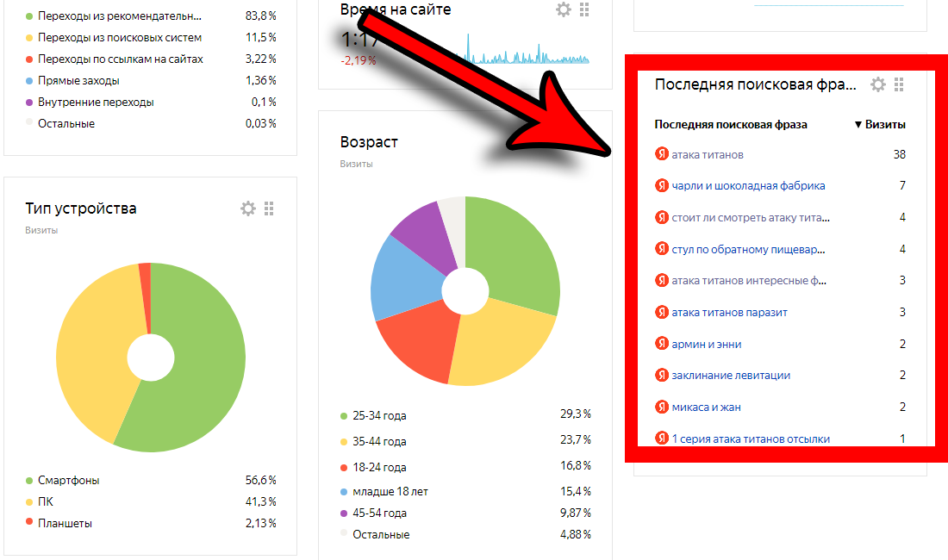The width and height of the screenshot is (948, 560).
Task: Open gear of Последняя поисковая фраза widget
Action: point(878,84)
